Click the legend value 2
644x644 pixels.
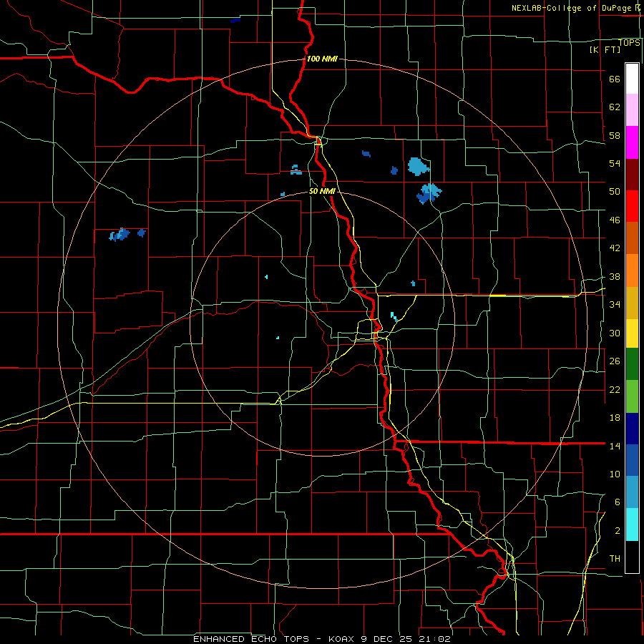click(x=617, y=531)
